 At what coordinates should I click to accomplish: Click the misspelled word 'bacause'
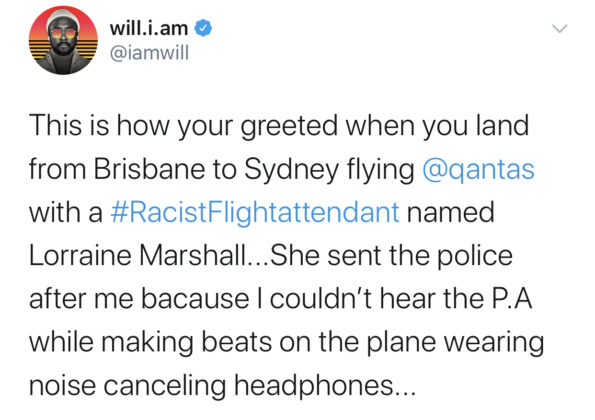196,299
